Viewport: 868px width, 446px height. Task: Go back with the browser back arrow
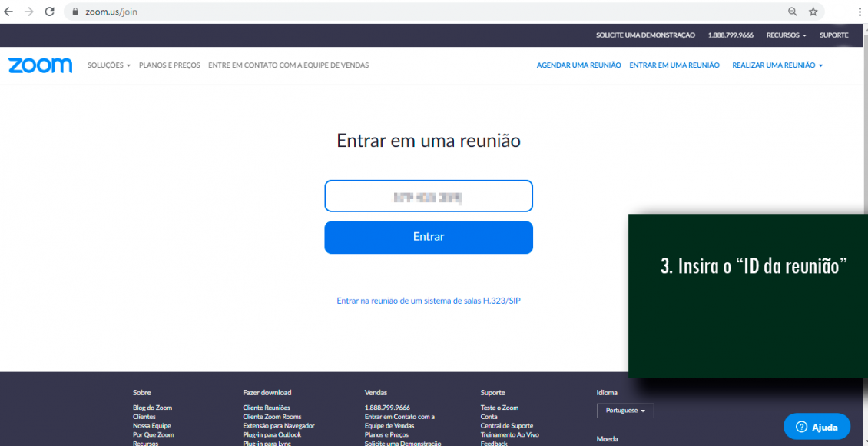point(8,12)
